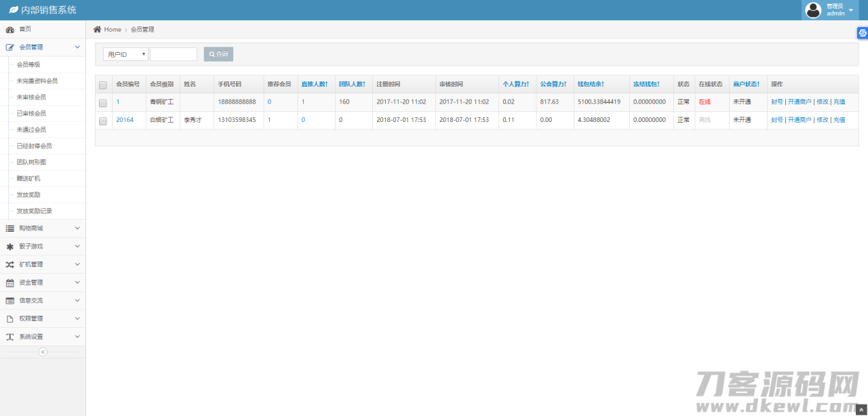Sort table by 钱包结余 column header

590,84
